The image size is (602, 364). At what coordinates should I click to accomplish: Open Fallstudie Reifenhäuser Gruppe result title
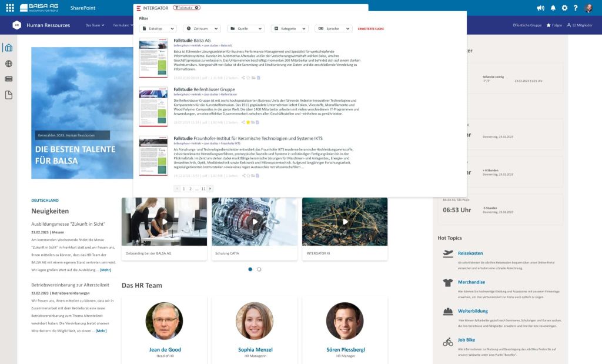pyautogui.click(x=204, y=89)
